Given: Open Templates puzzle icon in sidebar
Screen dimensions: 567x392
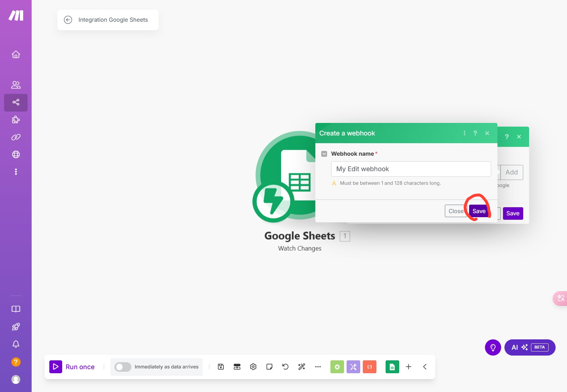Looking at the screenshot, I should coord(16,120).
